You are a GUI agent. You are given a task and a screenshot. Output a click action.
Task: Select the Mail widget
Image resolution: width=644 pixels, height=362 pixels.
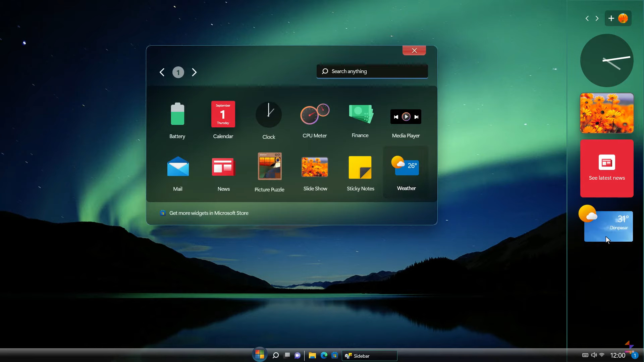click(x=178, y=167)
